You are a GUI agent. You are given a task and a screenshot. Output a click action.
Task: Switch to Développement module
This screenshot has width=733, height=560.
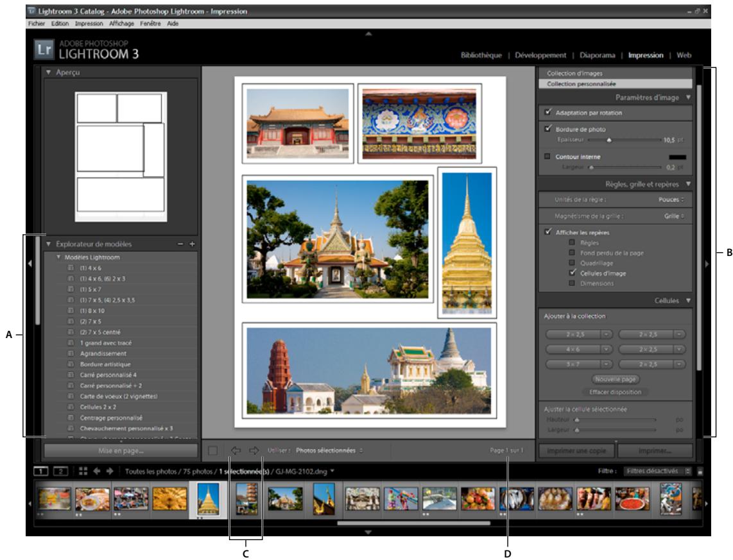coord(540,55)
